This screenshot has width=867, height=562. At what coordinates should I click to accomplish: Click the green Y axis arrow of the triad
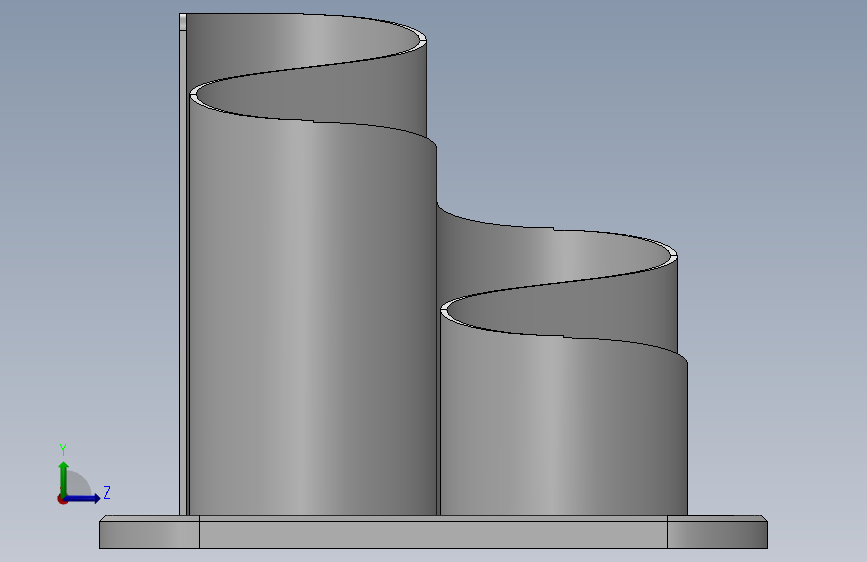click(x=63, y=479)
